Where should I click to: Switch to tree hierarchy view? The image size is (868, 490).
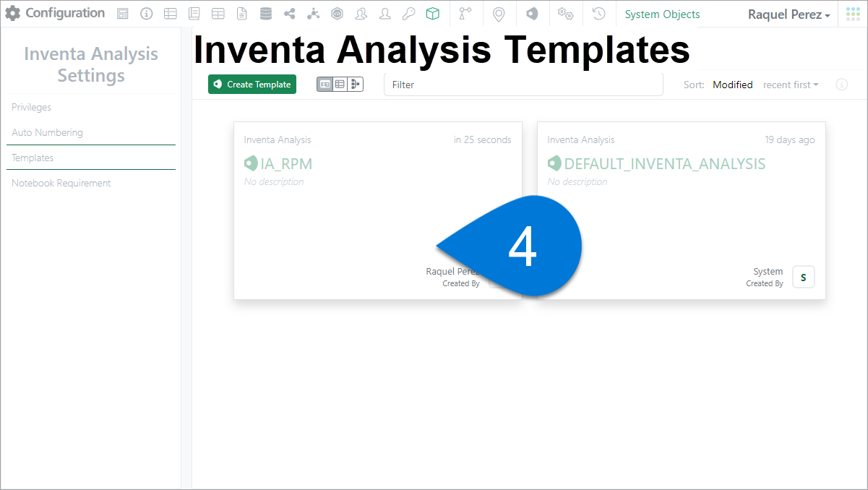355,85
